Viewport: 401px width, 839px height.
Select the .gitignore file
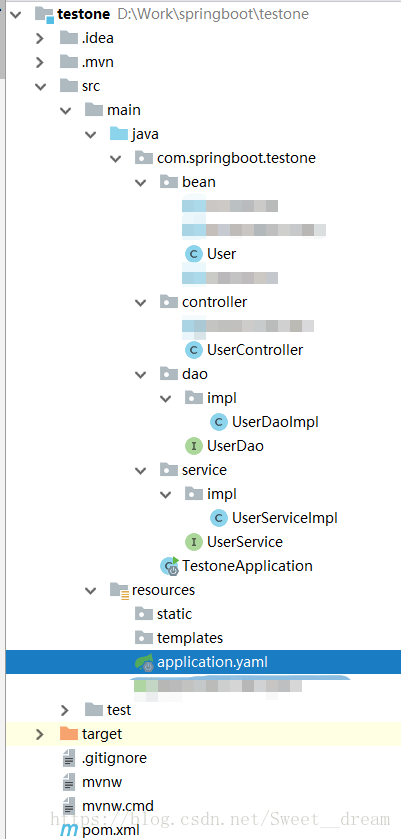pyautogui.click(x=114, y=758)
